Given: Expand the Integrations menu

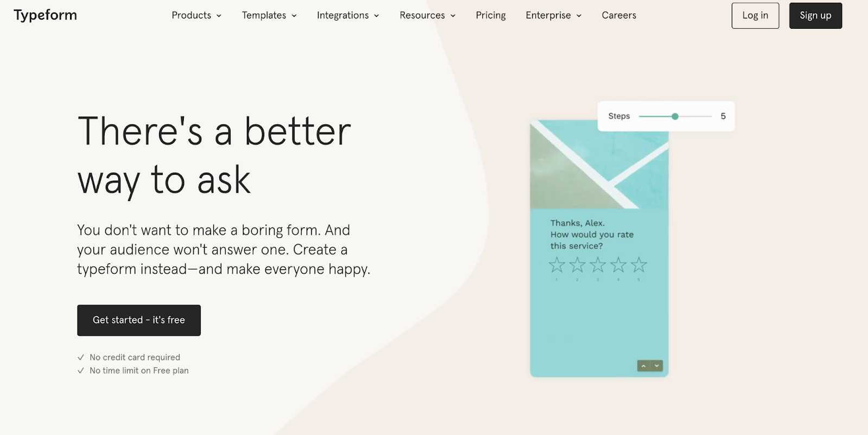Looking at the screenshot, I should pyautogui.click(x=348, y=15).
